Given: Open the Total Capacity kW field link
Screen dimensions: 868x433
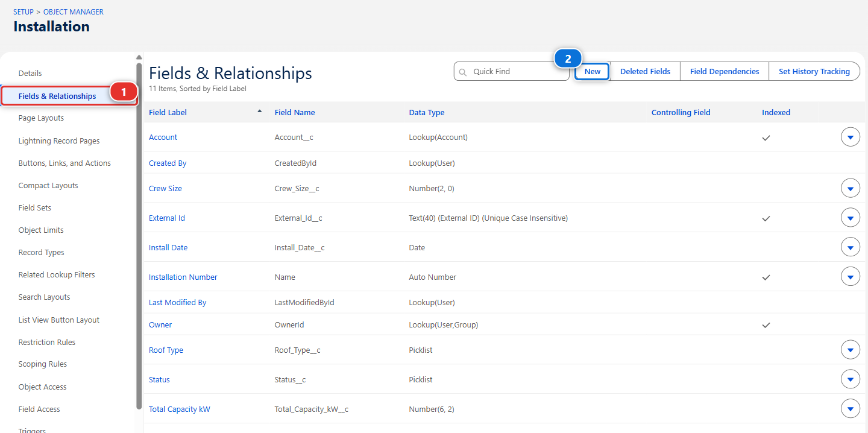Looking at the screenshot, I should [180, 409].
